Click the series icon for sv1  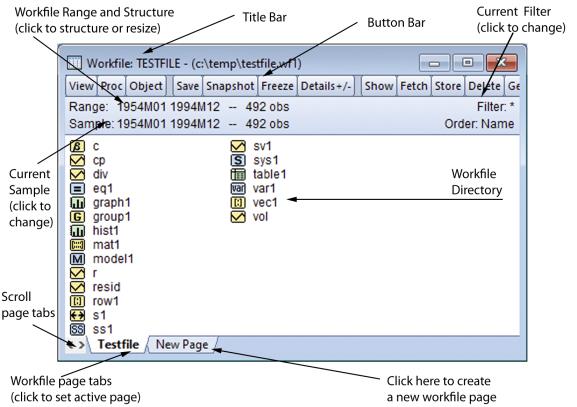[x=238, y=146]
